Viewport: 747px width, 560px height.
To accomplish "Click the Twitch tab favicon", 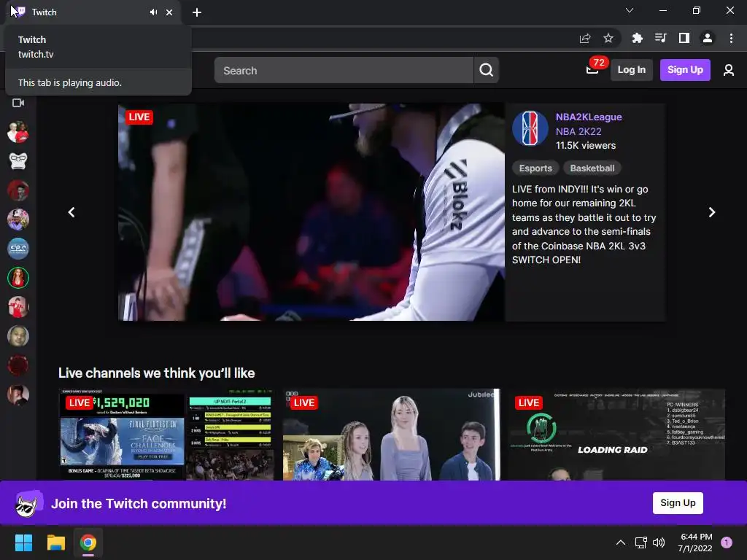I will 20,12.
